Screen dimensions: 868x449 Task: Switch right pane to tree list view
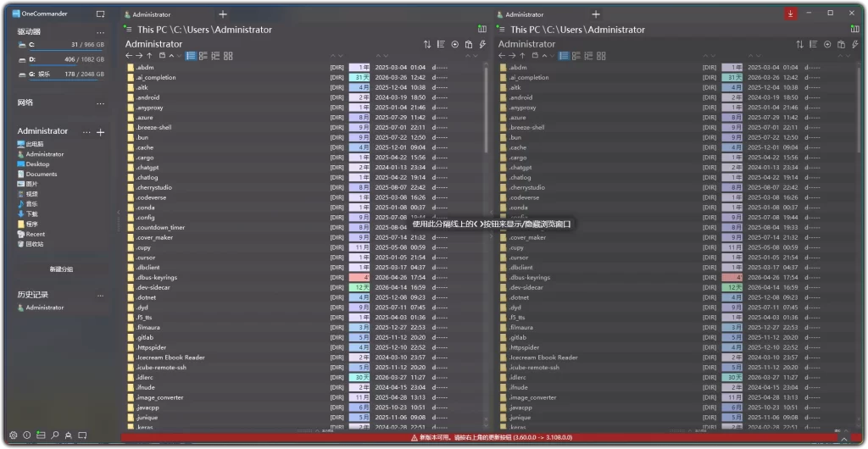click(x=589, y=56)
